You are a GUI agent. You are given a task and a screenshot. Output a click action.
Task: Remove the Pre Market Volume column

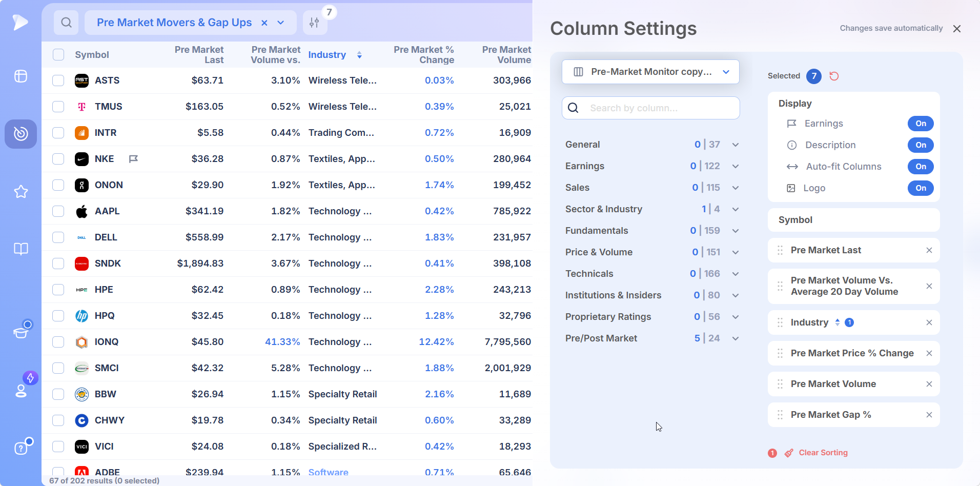pyautogui.click(x=929, y=384)
